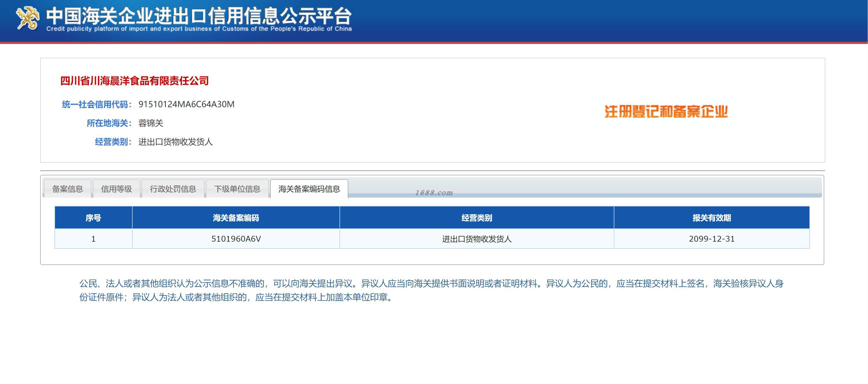This screenshot has height=384, width=868.
Task: Click the row number 1 cell
Action: 93,239
